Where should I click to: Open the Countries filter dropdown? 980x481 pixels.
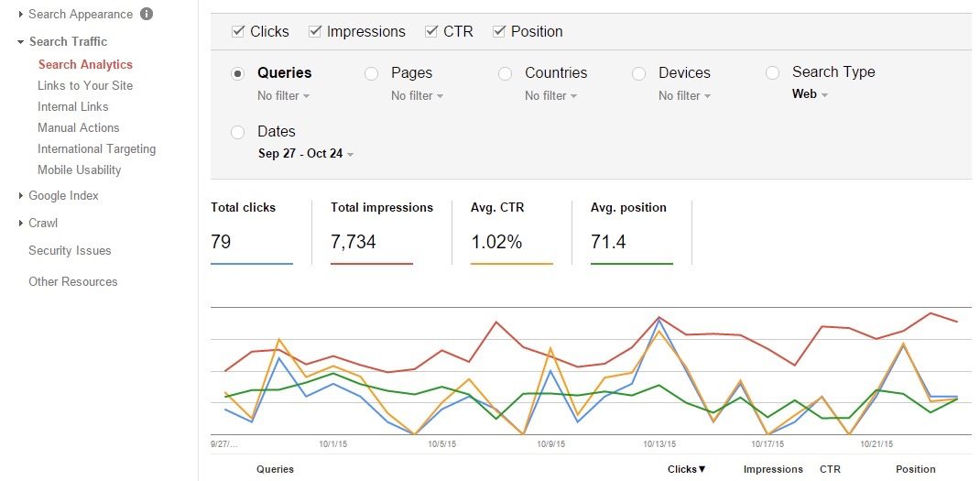(x=551, y=96)
